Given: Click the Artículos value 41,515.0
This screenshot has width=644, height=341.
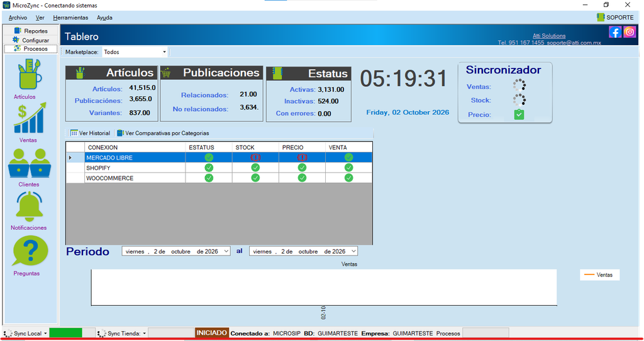Looking at the screenshot, I should [x=142, y=88].
